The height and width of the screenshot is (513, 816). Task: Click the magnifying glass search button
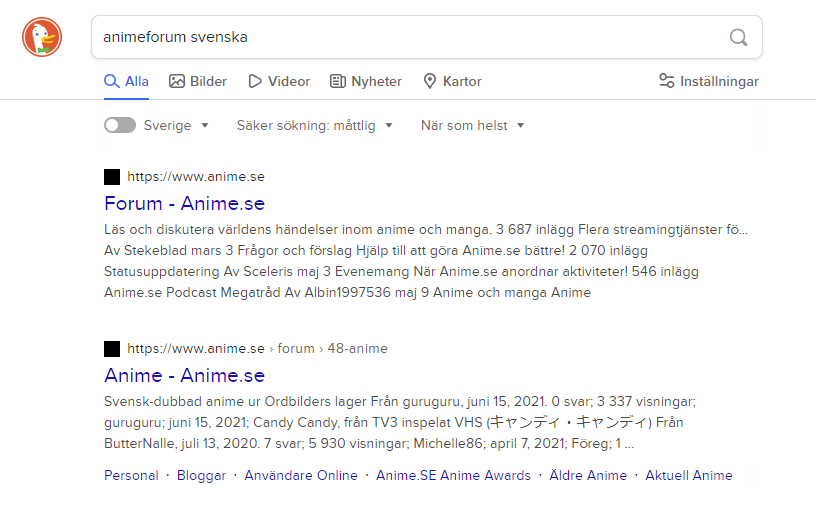(x=738, y=37)
